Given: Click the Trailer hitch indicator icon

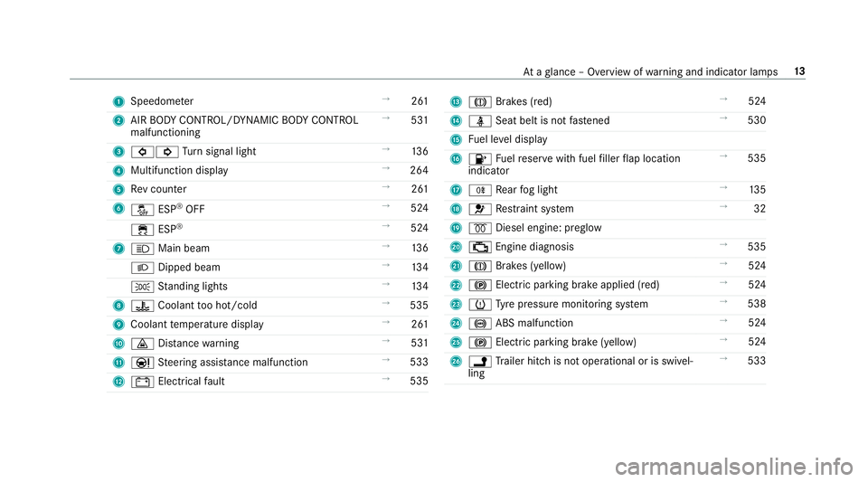Looking at the screenshot, I should tap(480, 362).
